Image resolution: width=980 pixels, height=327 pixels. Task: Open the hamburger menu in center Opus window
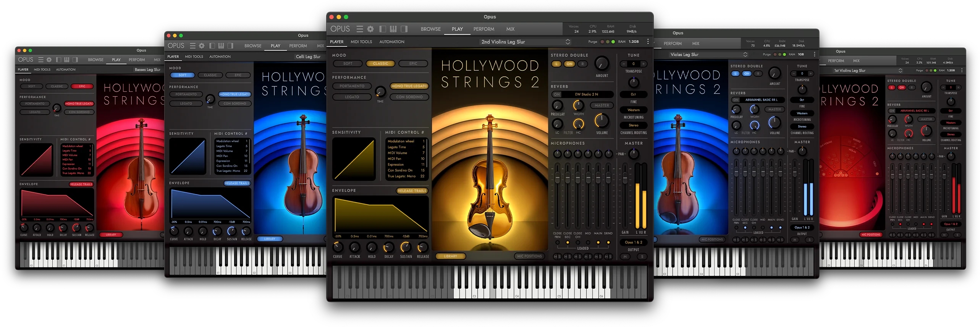pos(359,29)
